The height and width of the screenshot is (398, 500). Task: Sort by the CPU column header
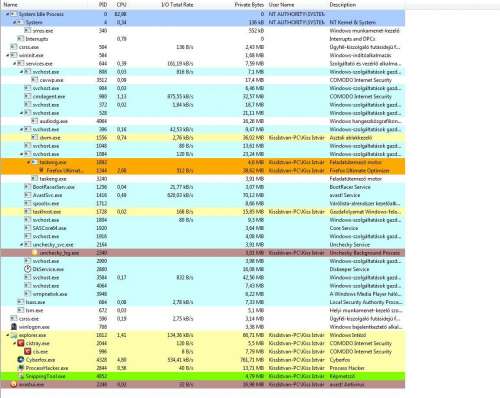pyautogui.click(x=121, y=5)
